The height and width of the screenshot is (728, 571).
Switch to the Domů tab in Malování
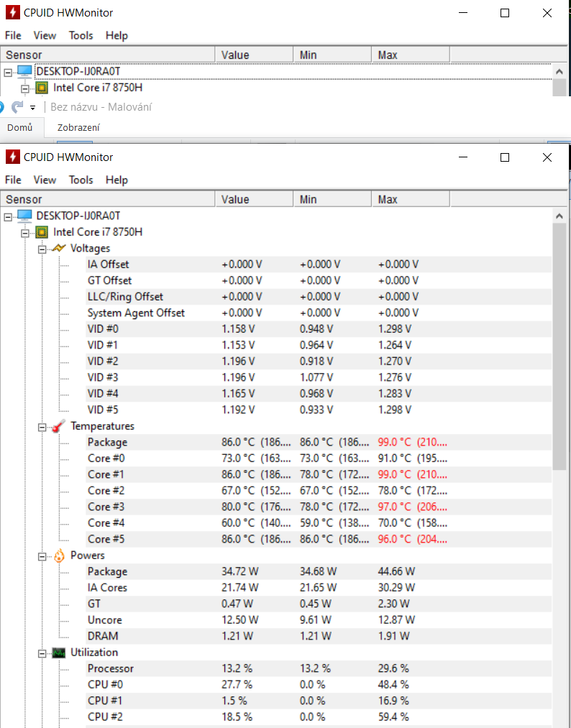[x=20, y=127]
